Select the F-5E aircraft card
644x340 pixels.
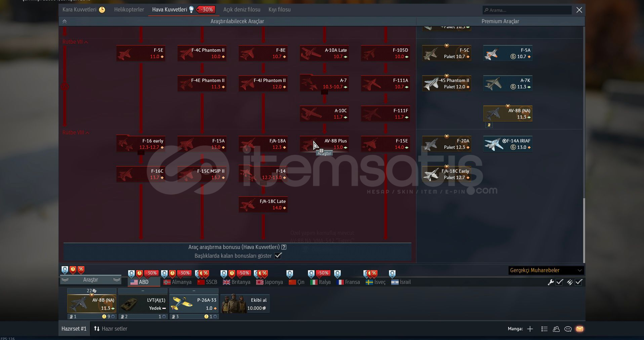tap(141, 53)
